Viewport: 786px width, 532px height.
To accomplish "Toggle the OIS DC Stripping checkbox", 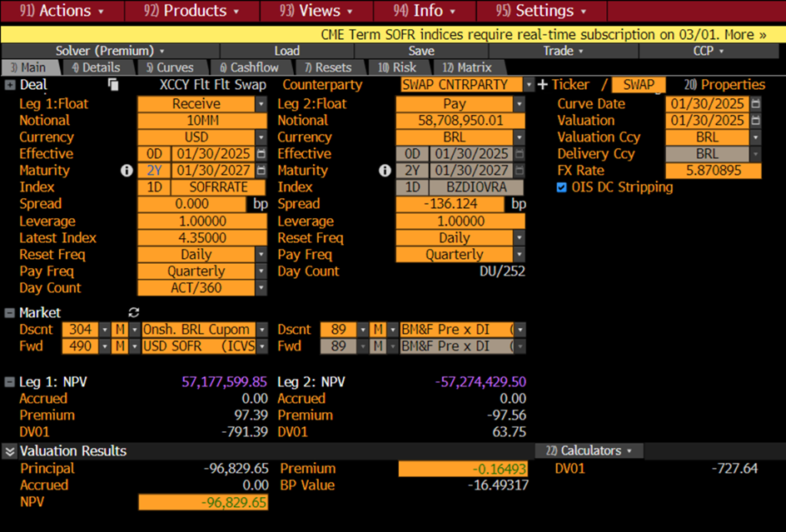I will pos(562,187).
